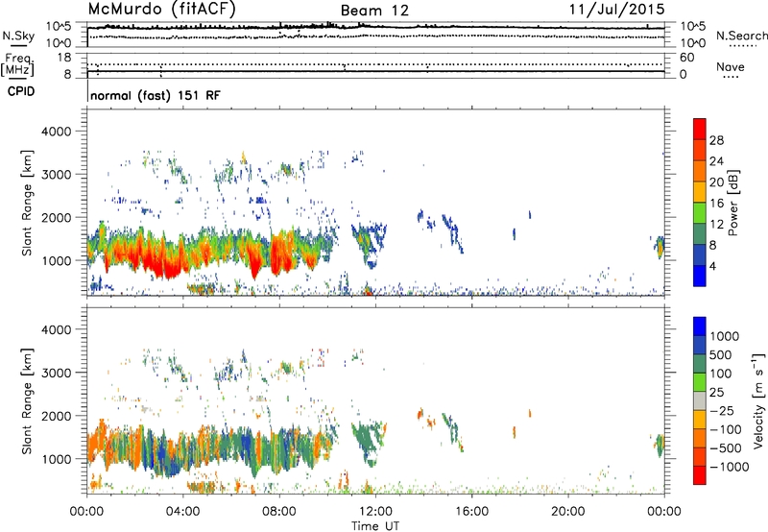The width and height of the screenshot is (768, 532).
Task: Click the 'Time UT' axis label
Action: point(375,526)
